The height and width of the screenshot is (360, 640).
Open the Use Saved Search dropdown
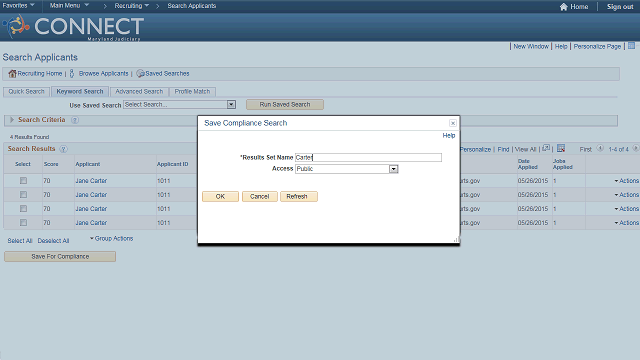[x=231, y=104]
